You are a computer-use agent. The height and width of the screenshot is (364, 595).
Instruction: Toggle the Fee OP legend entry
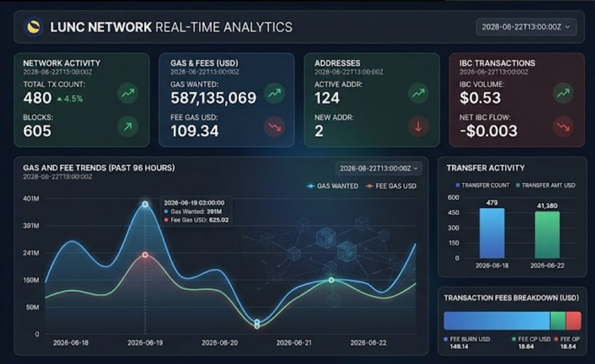point(566,339)
